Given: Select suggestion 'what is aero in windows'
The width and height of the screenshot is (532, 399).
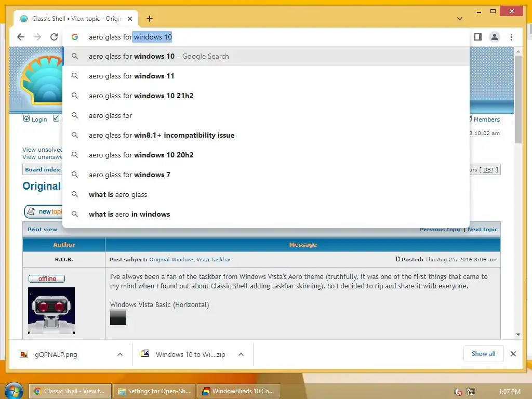Looking at the screenshot, I should (x=266, y=214).
